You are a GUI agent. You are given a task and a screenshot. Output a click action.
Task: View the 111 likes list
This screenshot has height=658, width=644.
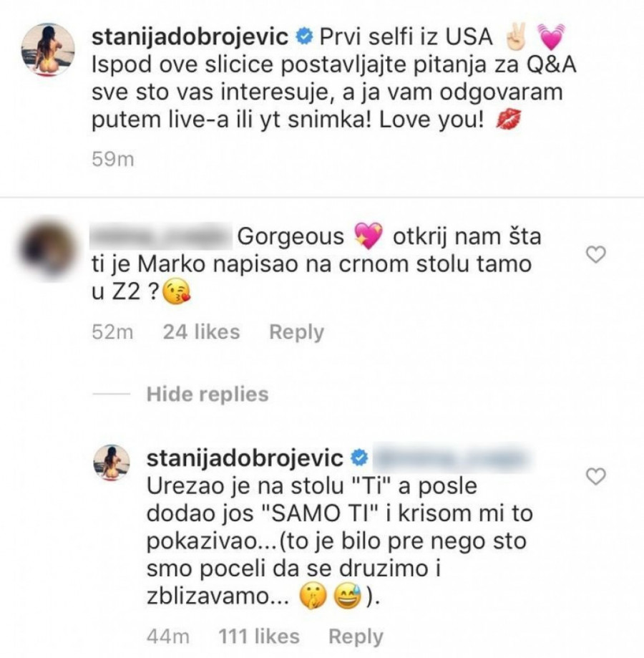260,637
